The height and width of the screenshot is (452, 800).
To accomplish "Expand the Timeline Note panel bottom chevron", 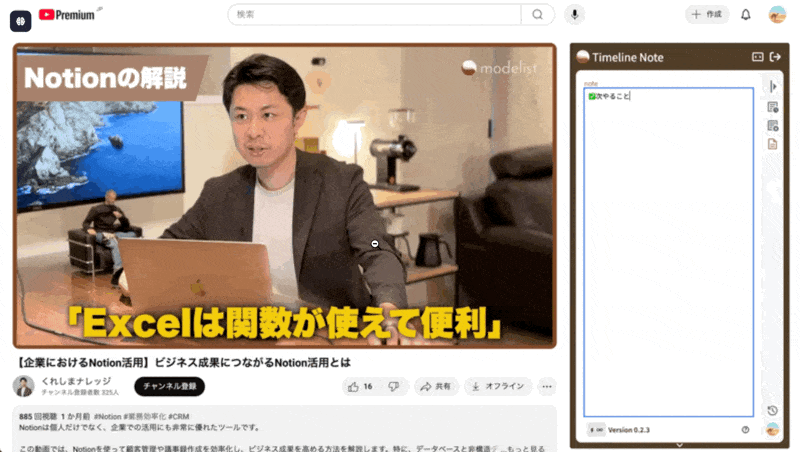I will (679, 445).
